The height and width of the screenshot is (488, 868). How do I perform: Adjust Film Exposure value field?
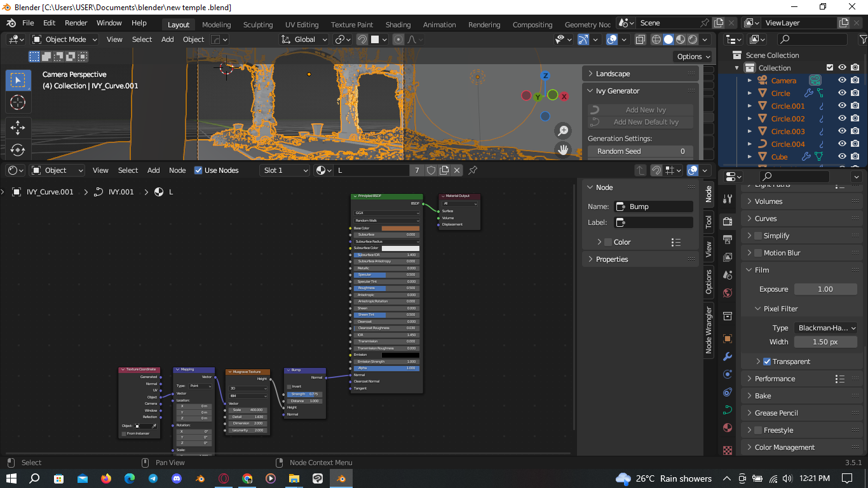coord(825,289)
